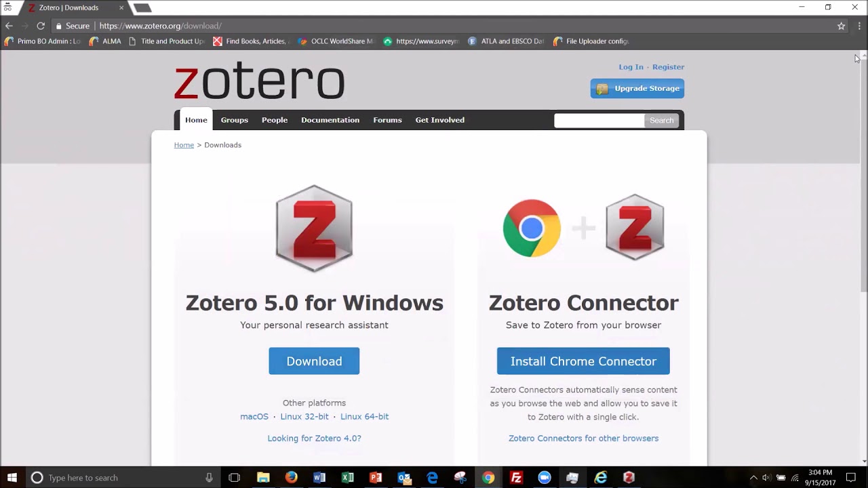This screenshot has height=488, width=868.
Task: Open Task View on the taskbar
Action: click(x=234, y=478)
